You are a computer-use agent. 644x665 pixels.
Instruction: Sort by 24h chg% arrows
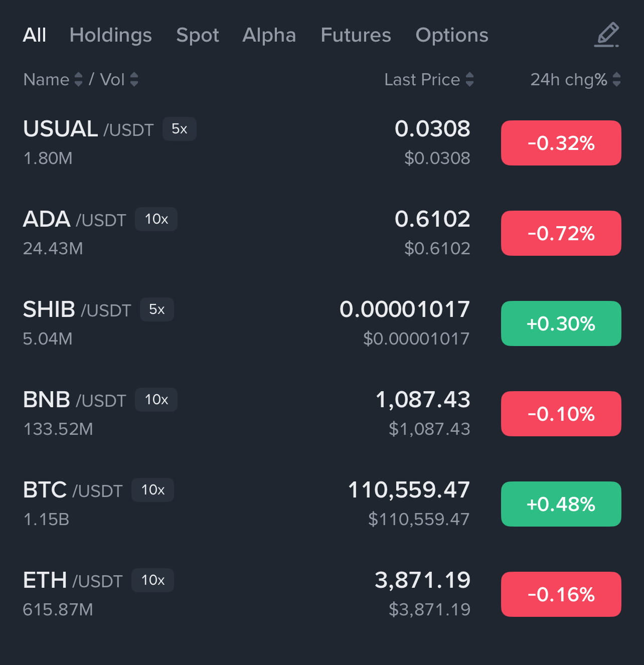tap(616, 79)
